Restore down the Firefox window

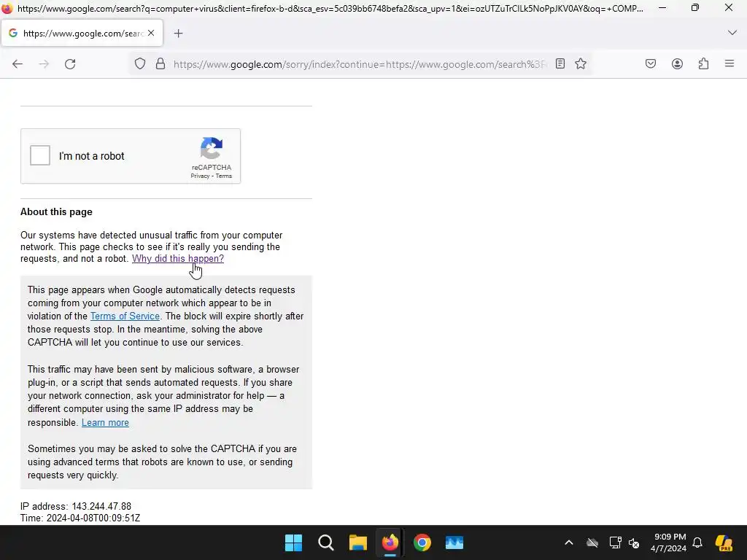click(695, 7)
